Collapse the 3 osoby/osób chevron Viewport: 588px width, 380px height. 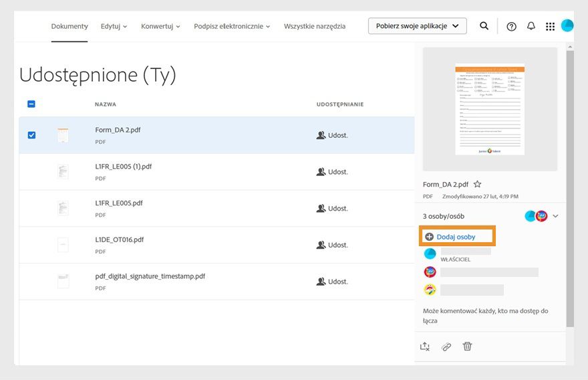pos(556,216)
